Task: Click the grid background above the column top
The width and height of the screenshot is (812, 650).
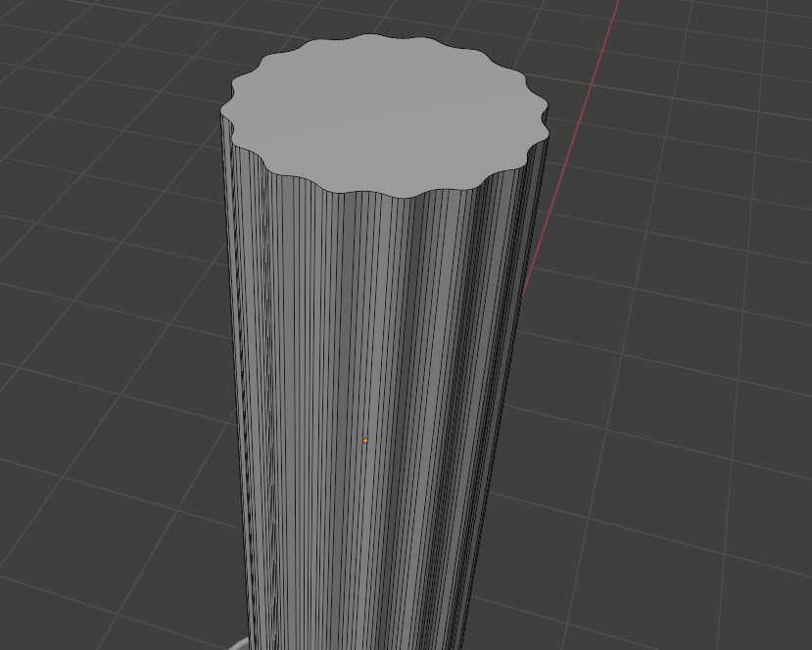Action: click(392, 15)
